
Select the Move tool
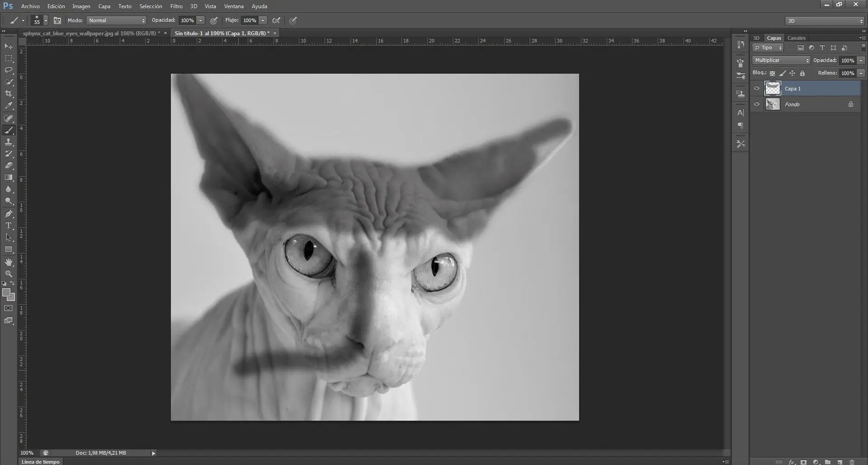pos(9,46)
